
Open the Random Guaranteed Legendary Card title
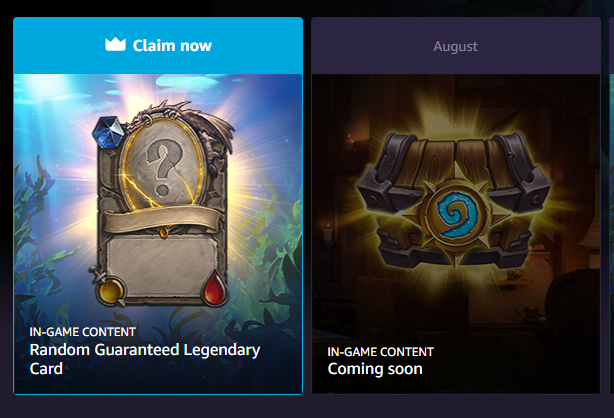[x=144, y=359]
